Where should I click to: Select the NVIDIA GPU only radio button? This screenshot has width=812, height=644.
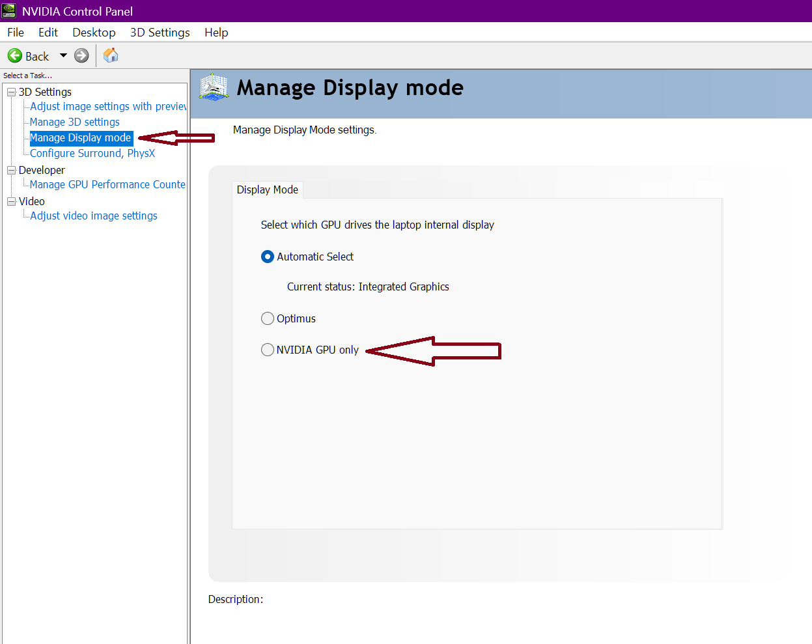pyautogui.click(x=268, y=350)
